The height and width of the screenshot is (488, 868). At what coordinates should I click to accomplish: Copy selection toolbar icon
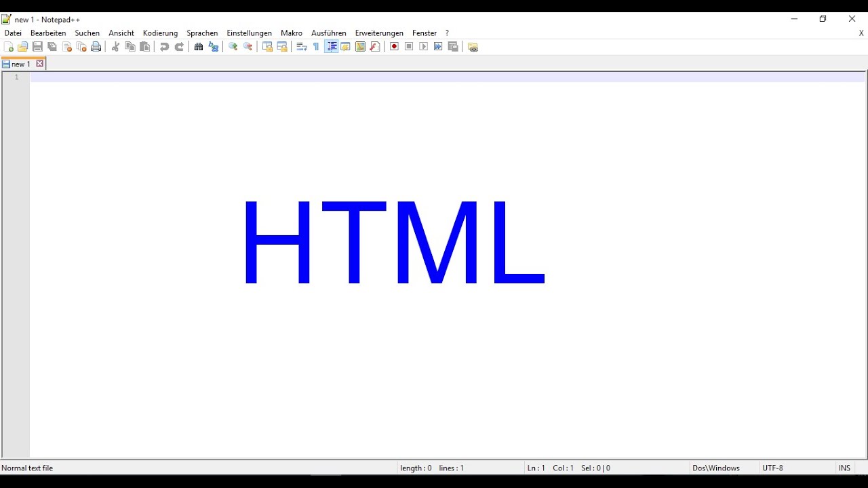(x=130, y=47)
